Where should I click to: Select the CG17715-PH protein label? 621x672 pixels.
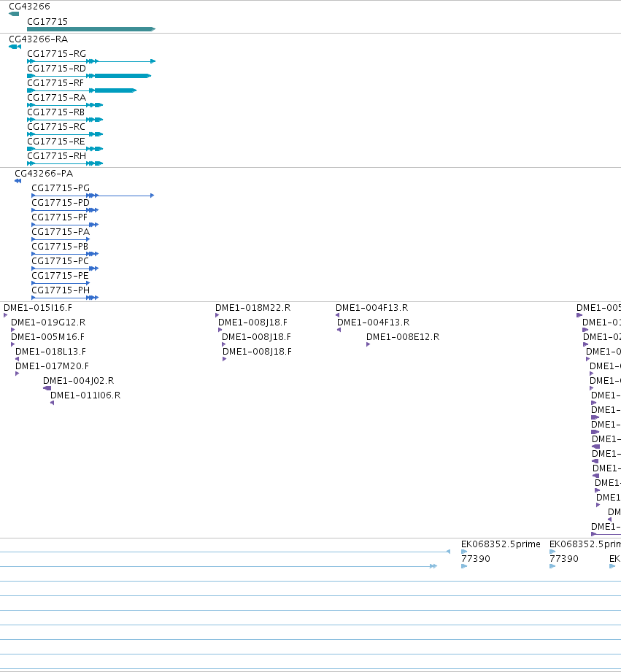[61, 290]
